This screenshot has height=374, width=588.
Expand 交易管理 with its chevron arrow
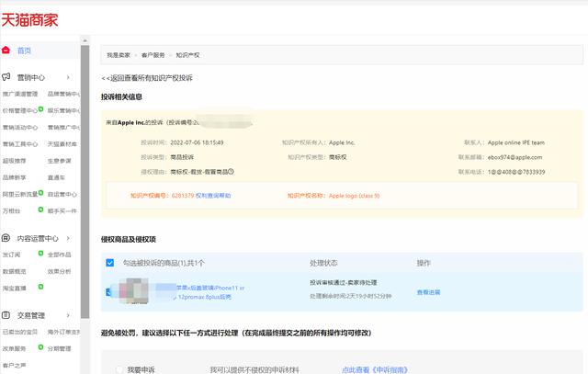[x=68, y=315]
